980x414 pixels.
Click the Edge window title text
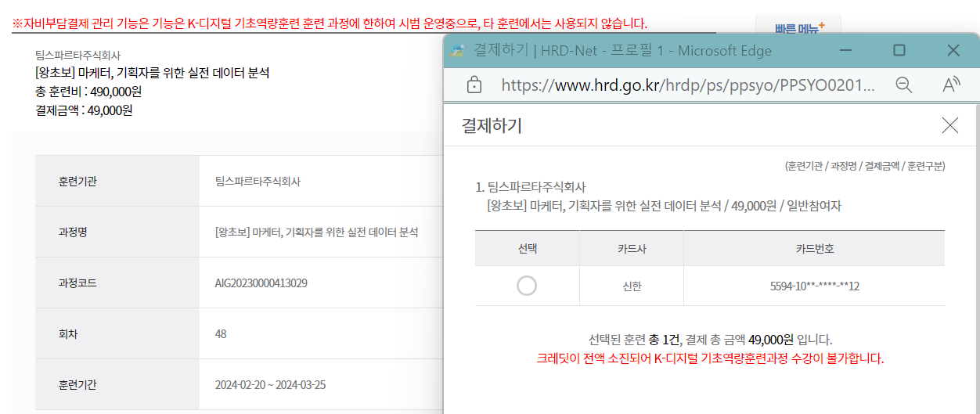tap(623, 51)
